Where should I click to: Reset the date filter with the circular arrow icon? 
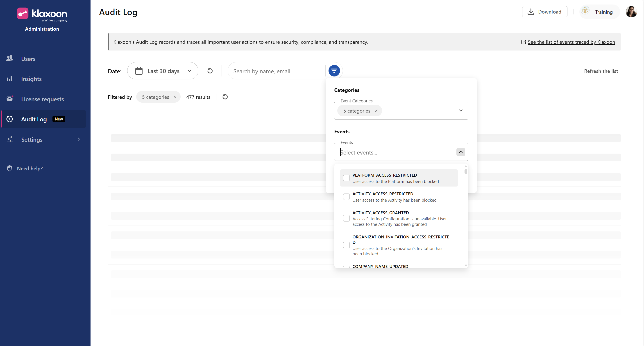210,71
